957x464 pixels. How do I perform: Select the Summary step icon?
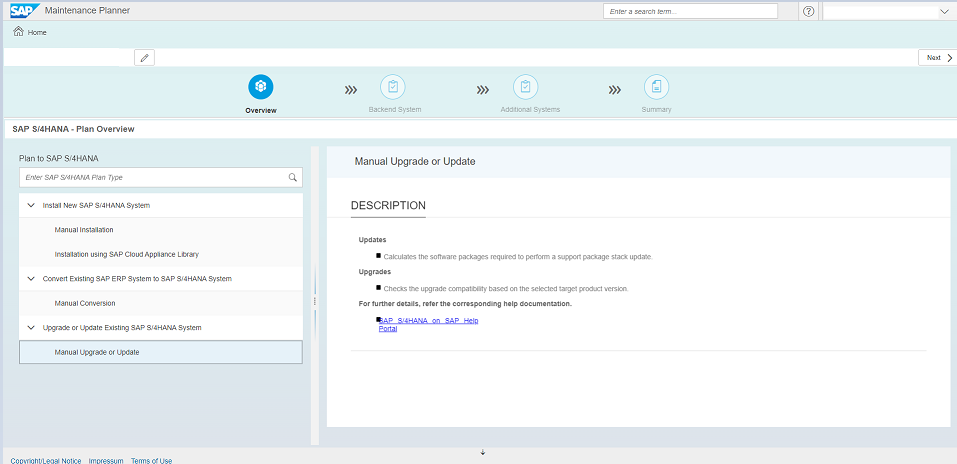point(656,87)
